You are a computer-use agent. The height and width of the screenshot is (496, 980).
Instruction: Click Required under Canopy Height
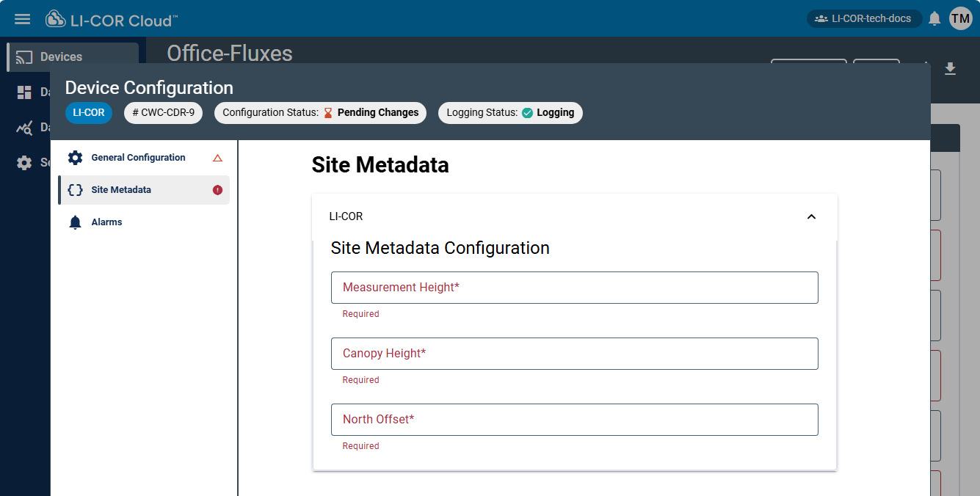360,380
